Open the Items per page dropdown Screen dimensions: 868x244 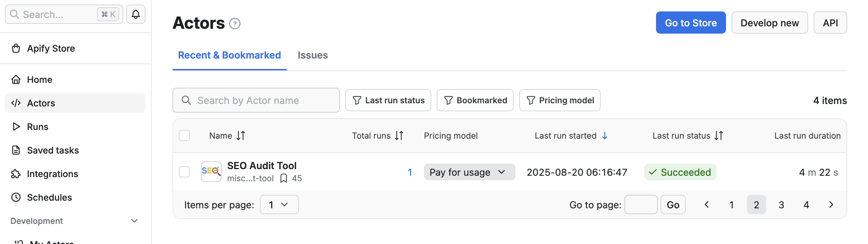(279, 205)
